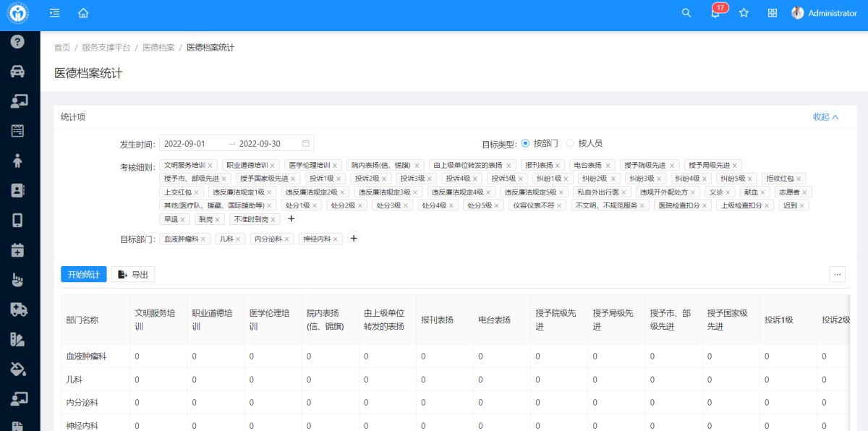Image resolution: width=868 pixels, height=431 pixels.
Task: Open the question mark help item in sidebar
Action: [x=18, y=41]
